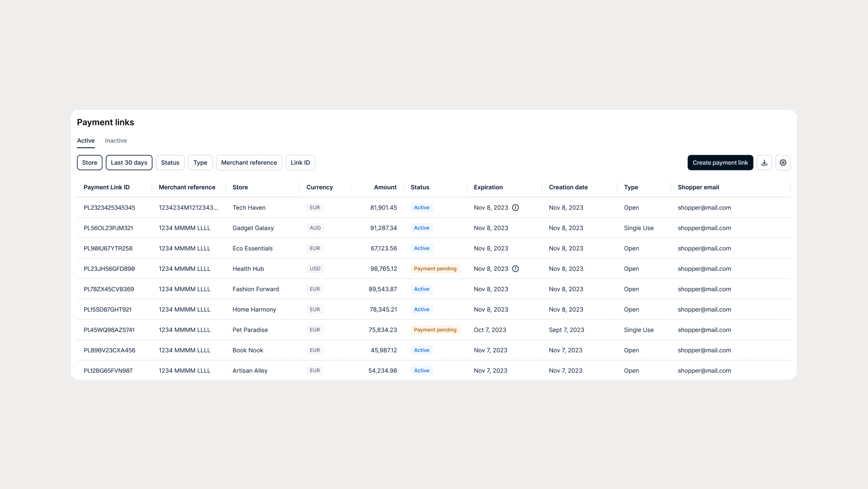
Task: Click the Amount column header
Action: tap(385, 187)
